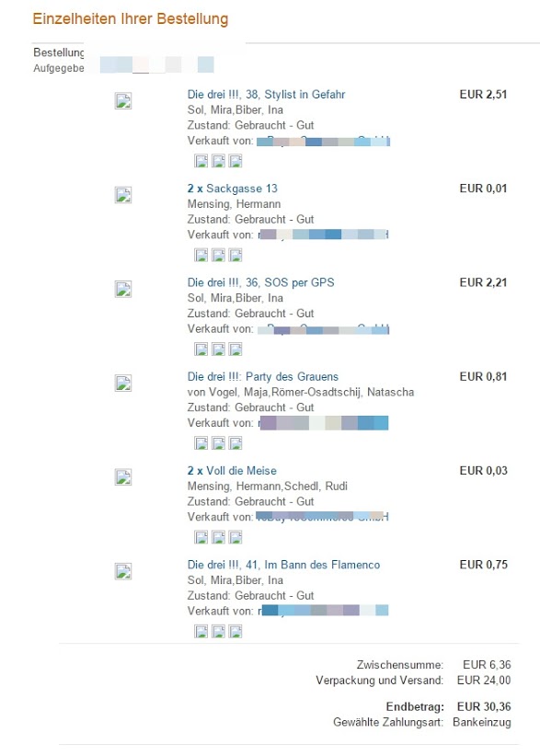540x756 pixels.
Task: Open the Die drei !!!, 38, Stylist in Gefahr link
Action: click(266, 95)
